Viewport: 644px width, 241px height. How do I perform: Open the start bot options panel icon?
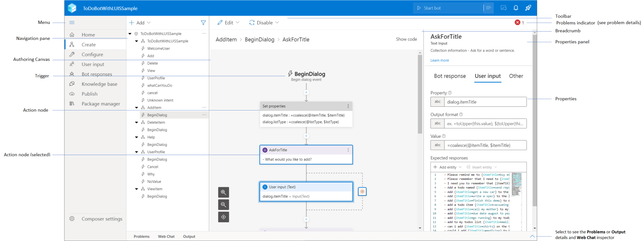(488, 8)
